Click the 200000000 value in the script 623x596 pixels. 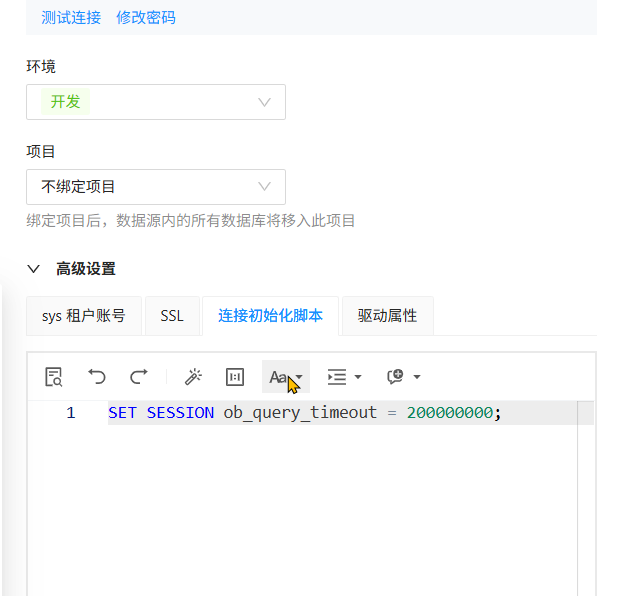[x=450, y=413]
